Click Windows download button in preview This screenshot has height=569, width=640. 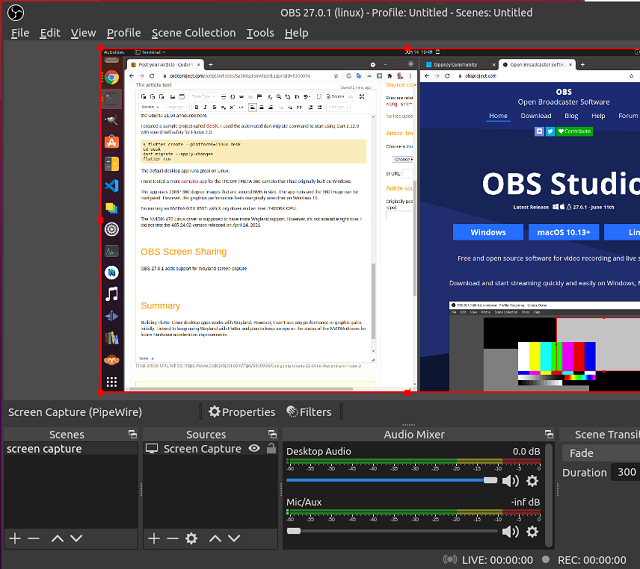488,232
